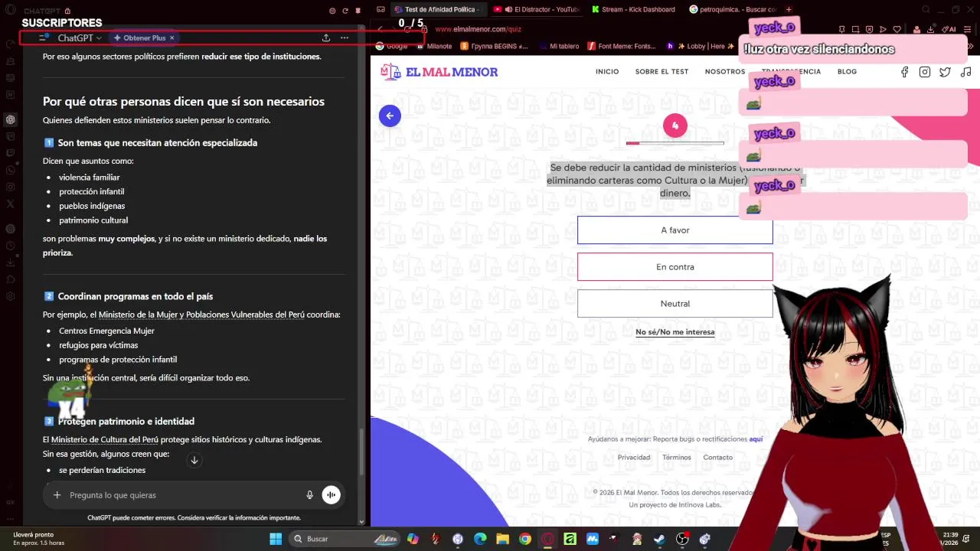The image size is (980, 551).
Task: Open the ChatGPT sidebar toggle icon
Action: [44, 37]
